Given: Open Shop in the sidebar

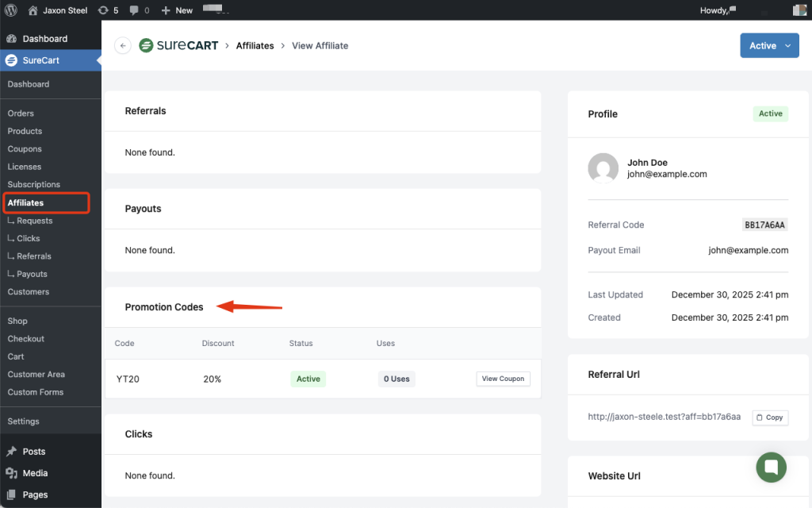Looking at the screenshot, I should point(17,321).
